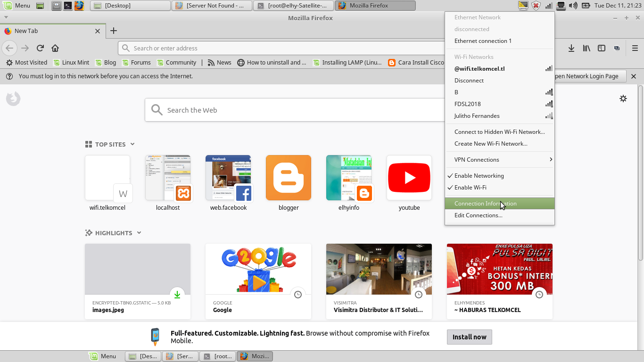Collapse the Top Sites section
This screenshot has height=362, width=644.
pos(132,144)
